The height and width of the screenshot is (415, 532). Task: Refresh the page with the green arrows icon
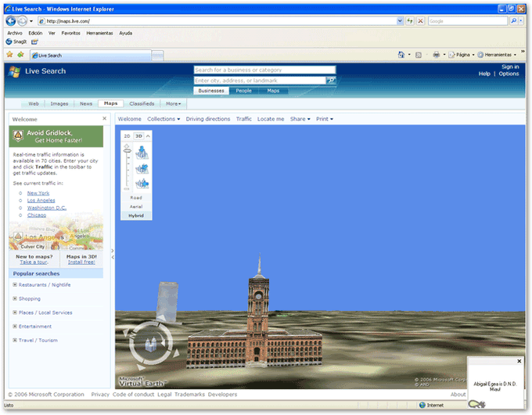410,21
